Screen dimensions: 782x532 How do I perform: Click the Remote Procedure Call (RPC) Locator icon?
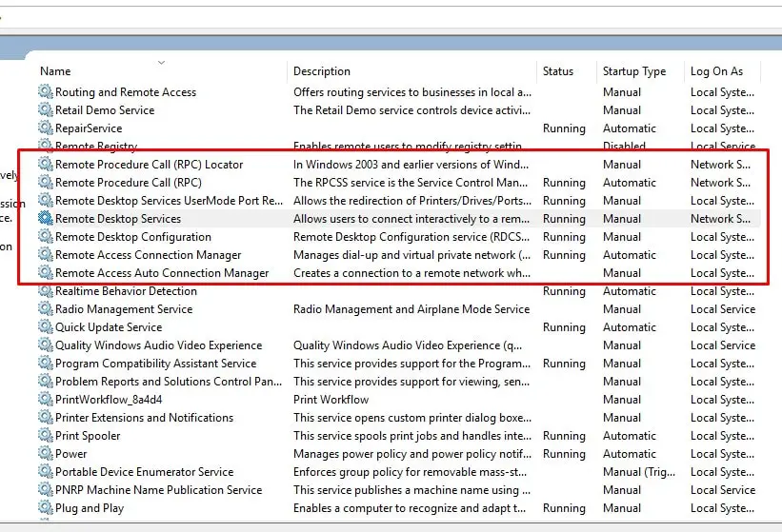point(46,164)
